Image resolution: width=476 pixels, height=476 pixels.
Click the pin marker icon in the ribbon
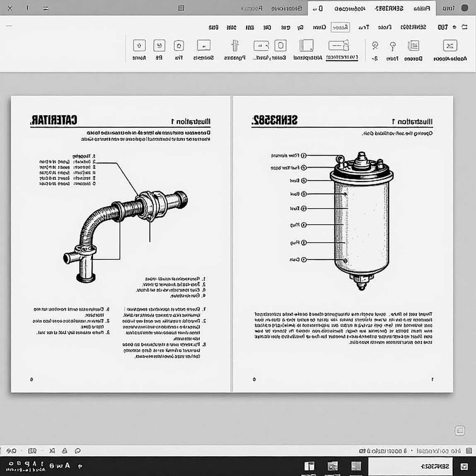click(x=393, y=46)
